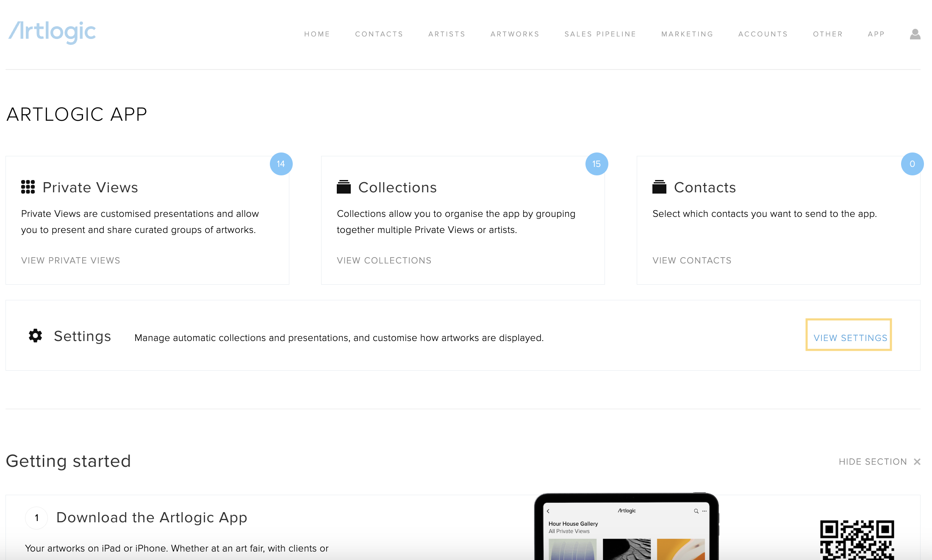The image size is (932, 560).
Task: Click the 14 badge on Private Views
Action: point(281,164)
